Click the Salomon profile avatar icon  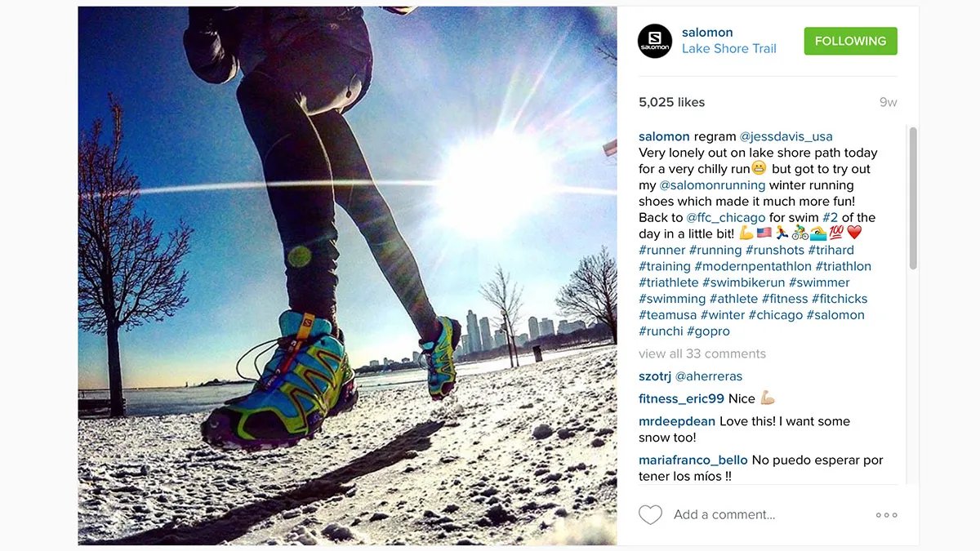(x=655, y=41)
